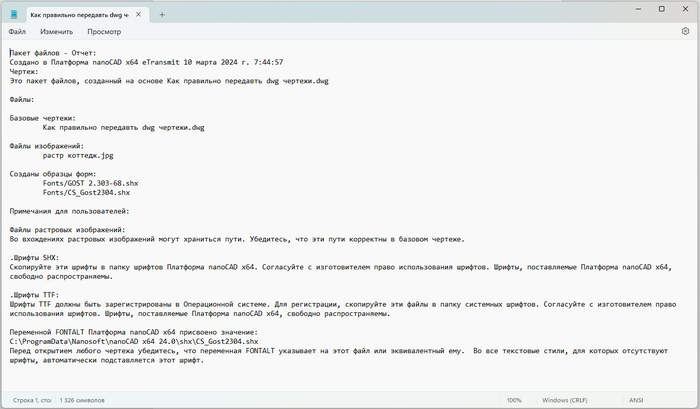This screenshot has height=409, width=700.
Task: Click the 'Чертеж:' line
Action: pyautogui.click(x=24, y=72)
